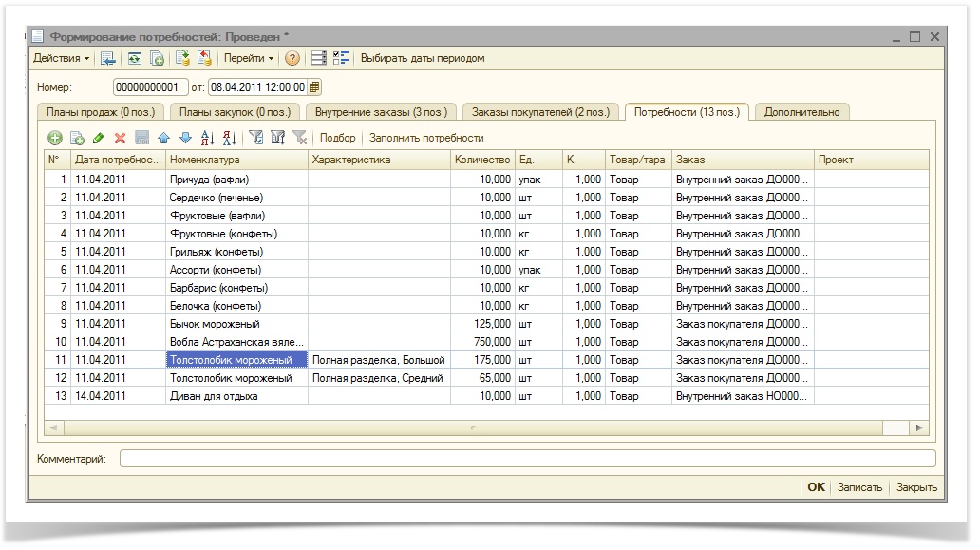Viewport: 980px width, 550px height.
Task: Delete the row with the red X icon
Action: [x=120, y=138]
